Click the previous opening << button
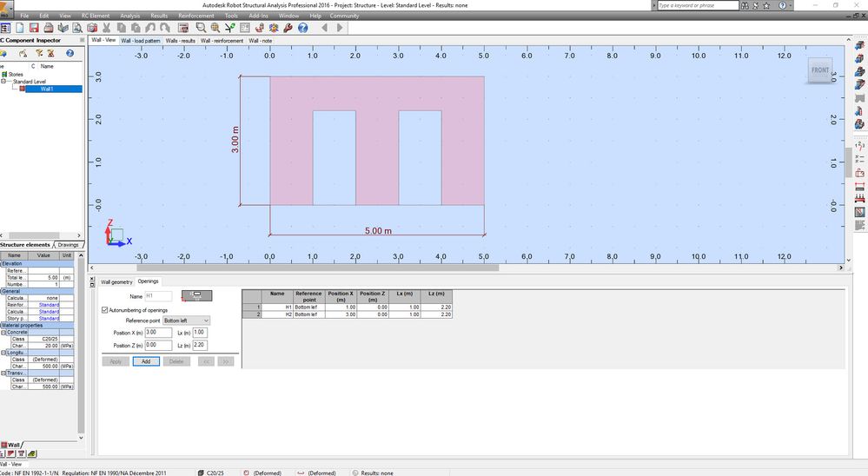Screen dimensions: 868x476 point(206,361)
